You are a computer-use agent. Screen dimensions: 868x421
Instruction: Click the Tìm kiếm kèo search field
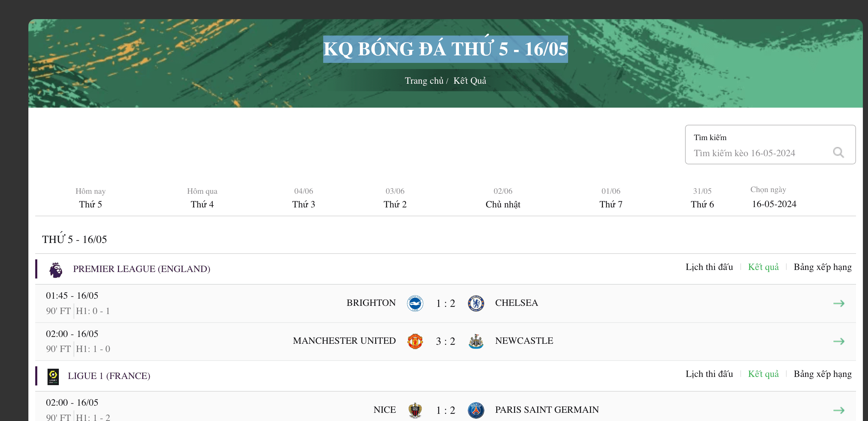point(759,153)
